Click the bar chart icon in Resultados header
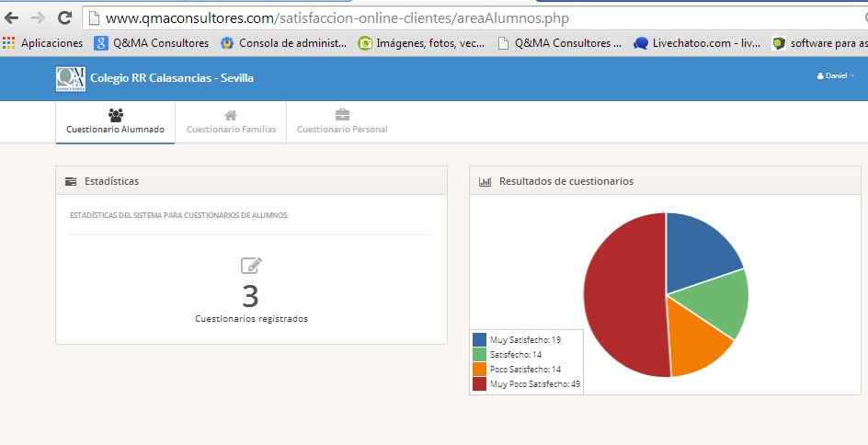This screenshot has height=445, width=868. click(485, 182)
